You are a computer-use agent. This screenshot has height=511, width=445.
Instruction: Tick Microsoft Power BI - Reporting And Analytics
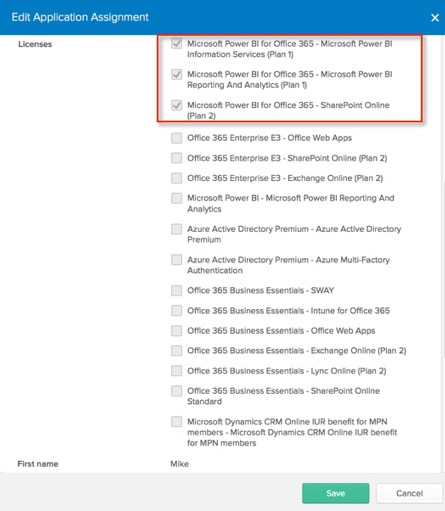click(176, 198)
